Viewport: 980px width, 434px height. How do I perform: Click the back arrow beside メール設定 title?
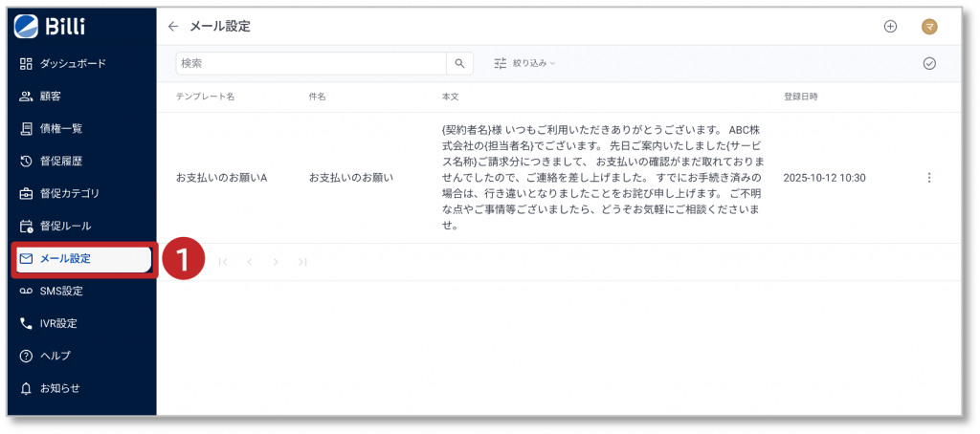(172, 27)
